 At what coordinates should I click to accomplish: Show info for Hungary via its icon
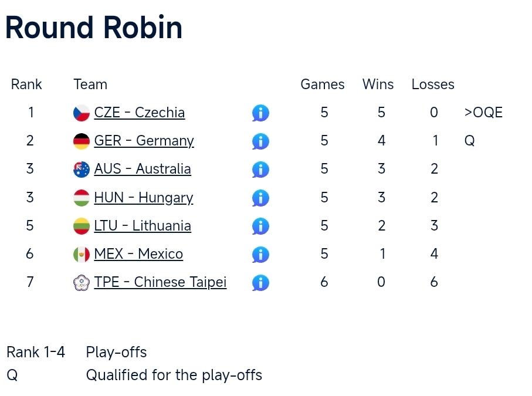pyautogui.click(x=260, y=198)
